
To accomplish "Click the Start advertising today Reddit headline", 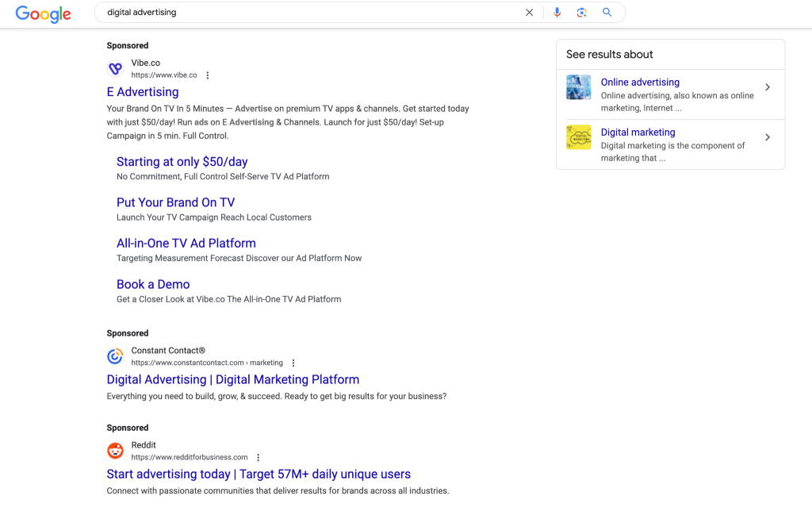I will 259,474.
